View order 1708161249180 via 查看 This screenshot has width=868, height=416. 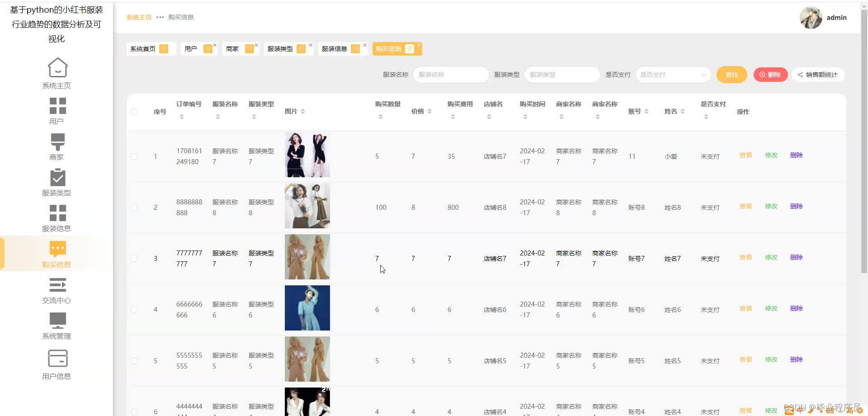pos(745,155)
